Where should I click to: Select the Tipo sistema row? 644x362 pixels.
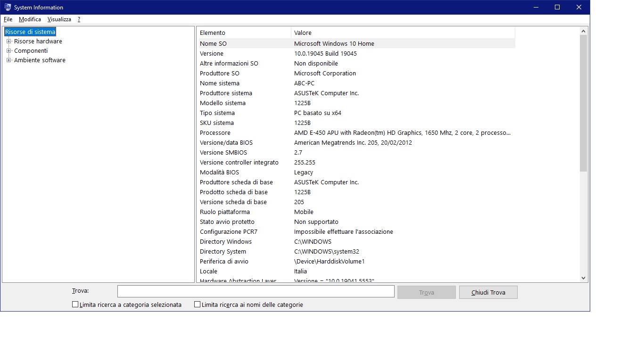tap(356, 113)
